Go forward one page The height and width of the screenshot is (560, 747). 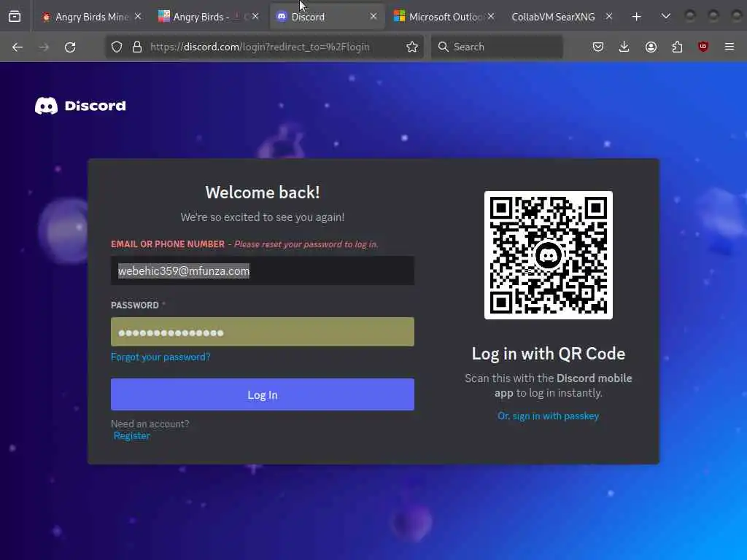44,47
